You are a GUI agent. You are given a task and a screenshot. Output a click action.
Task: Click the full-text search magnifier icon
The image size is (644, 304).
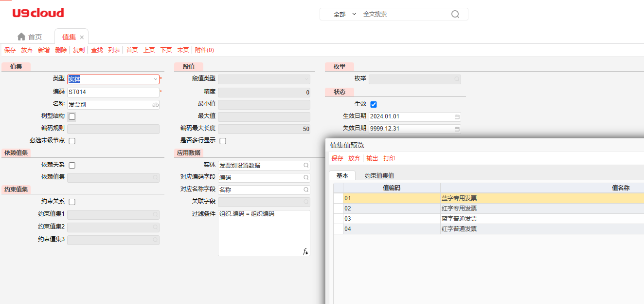point(455,14)
